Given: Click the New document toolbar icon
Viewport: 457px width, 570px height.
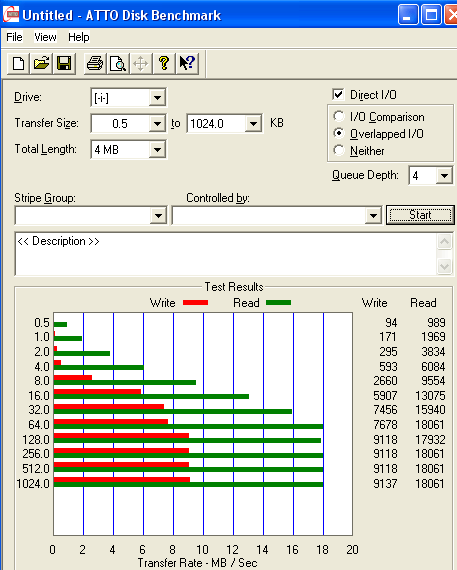Looking at the screenshot, I should tap(18, 64).
